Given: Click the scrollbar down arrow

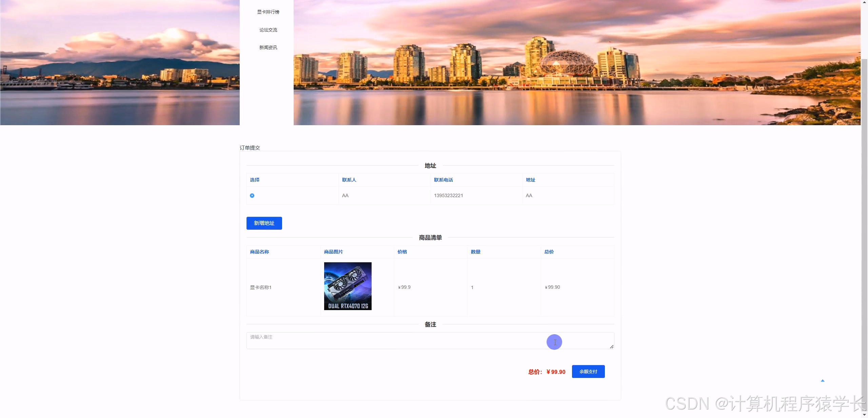Looking at the screenshot, I should [864, 415].
